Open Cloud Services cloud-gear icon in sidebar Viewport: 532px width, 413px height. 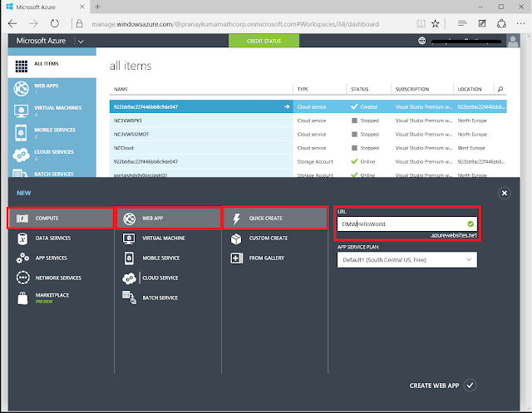coord(21,155)
